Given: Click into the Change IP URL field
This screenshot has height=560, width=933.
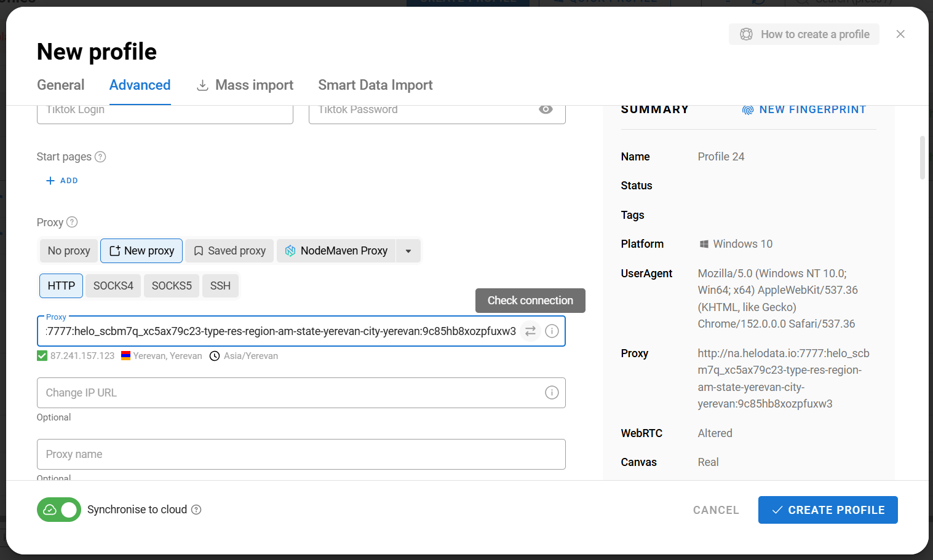Looking at the screenshot, I should pyautogui.click(x=301, y=393).
